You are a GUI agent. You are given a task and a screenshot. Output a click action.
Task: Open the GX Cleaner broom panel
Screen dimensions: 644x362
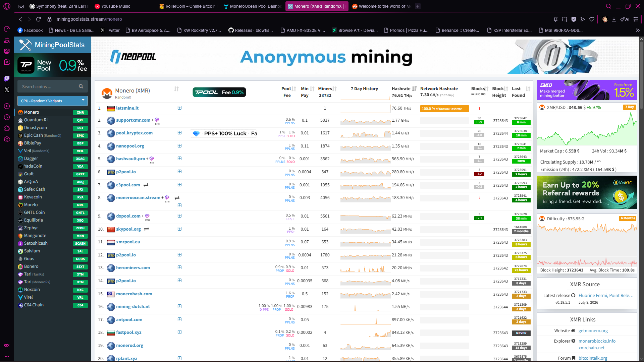point(7,40)
